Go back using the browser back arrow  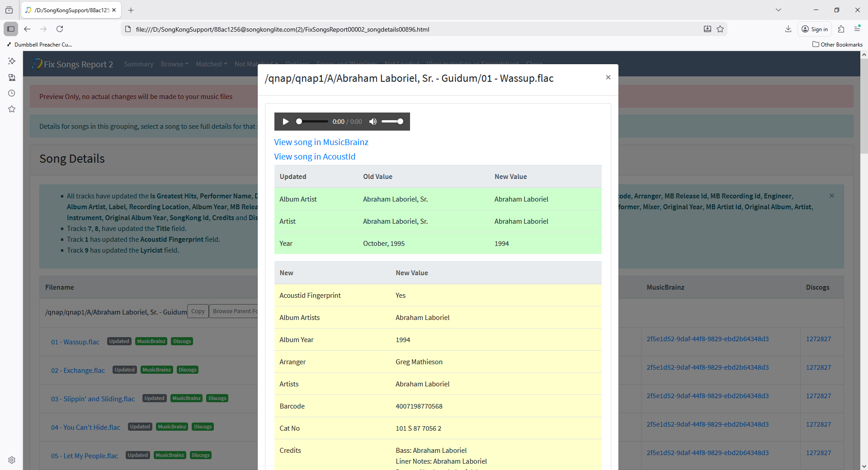[x=27, y=29]
